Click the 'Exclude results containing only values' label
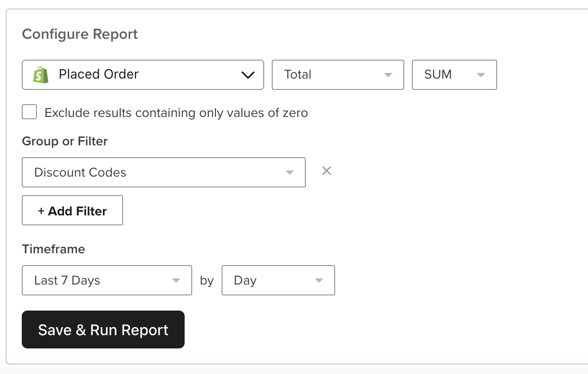Viewport: 588px width, 374px height. [x=176, y=113]
